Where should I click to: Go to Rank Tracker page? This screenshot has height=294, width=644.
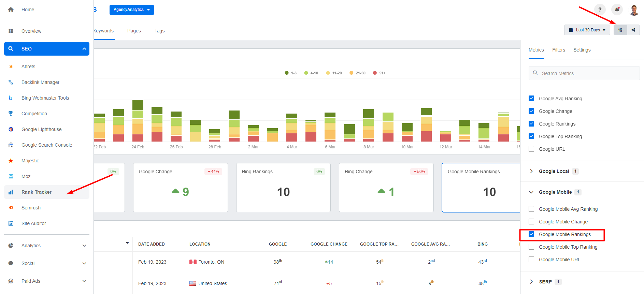pos(37,192)
